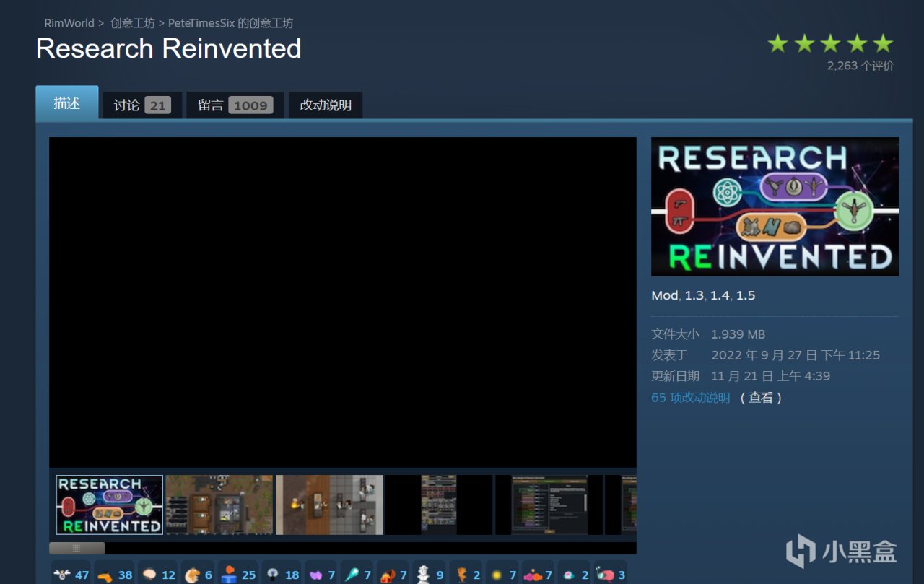The height and width of the screenshot is (584, 924).
Task: Filter by the 1.3 version tag
Action: tap(694, 295)
